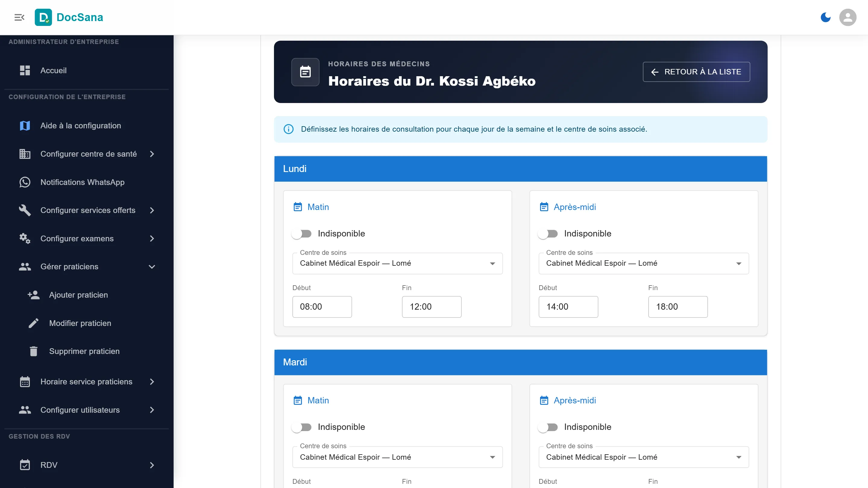868x488 pixels.
Task: Toggle Lundi Matin Indisponible switch
Action: [x=302, y=234]
